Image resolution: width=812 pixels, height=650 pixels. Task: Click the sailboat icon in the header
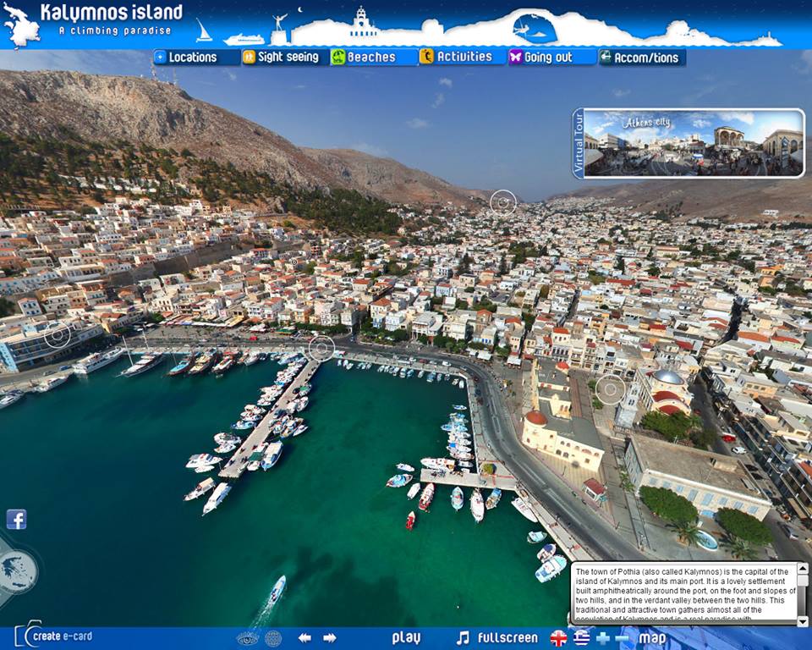204,30
